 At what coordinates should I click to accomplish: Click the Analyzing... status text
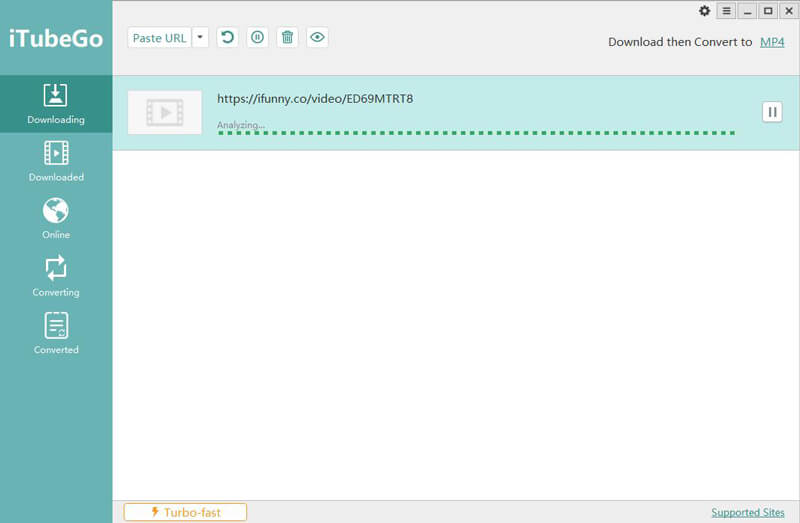tap(241, 124)
